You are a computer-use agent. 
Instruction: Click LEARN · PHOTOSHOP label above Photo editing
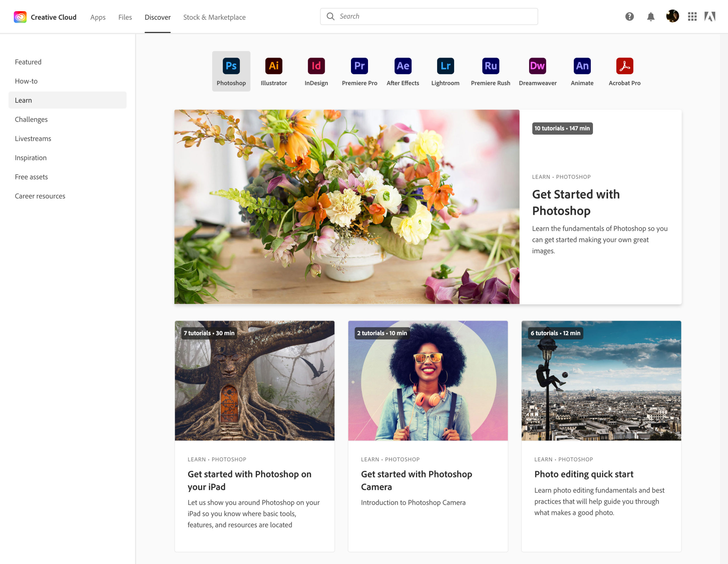[564, 459]
